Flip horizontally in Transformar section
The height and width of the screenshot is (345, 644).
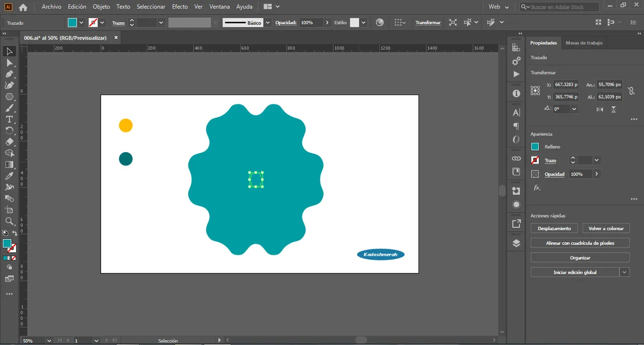pyautogui.click(x=600, y=109)
